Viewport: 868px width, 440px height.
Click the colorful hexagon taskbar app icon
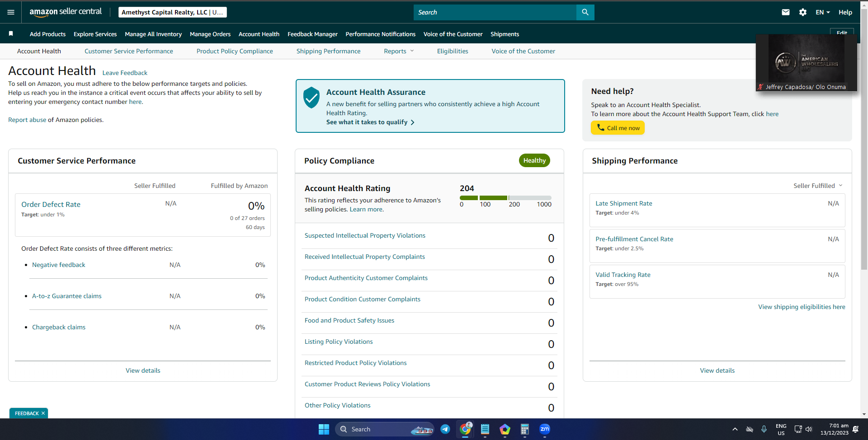(505, 429)
